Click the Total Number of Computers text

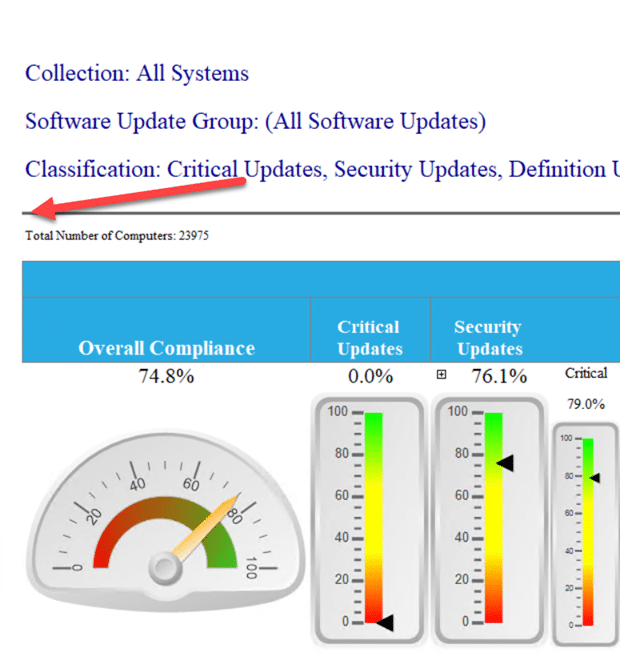(117, 236)
